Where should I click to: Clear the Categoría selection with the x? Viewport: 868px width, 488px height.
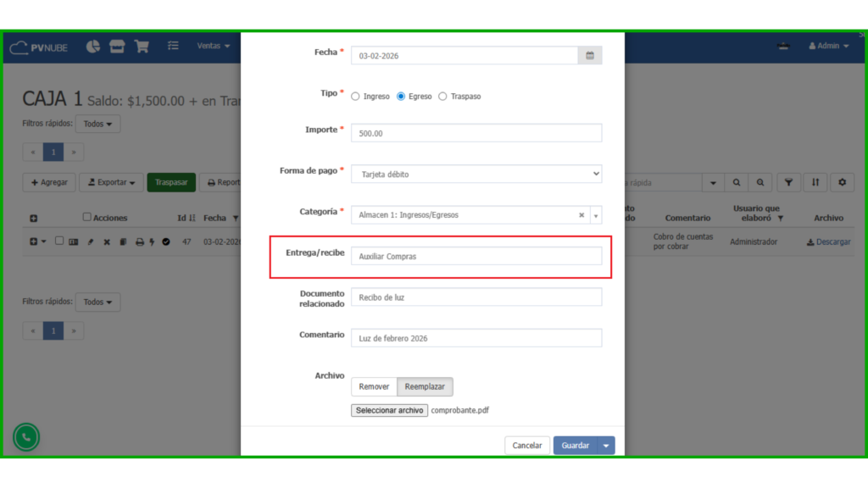[x=581, y=215]
